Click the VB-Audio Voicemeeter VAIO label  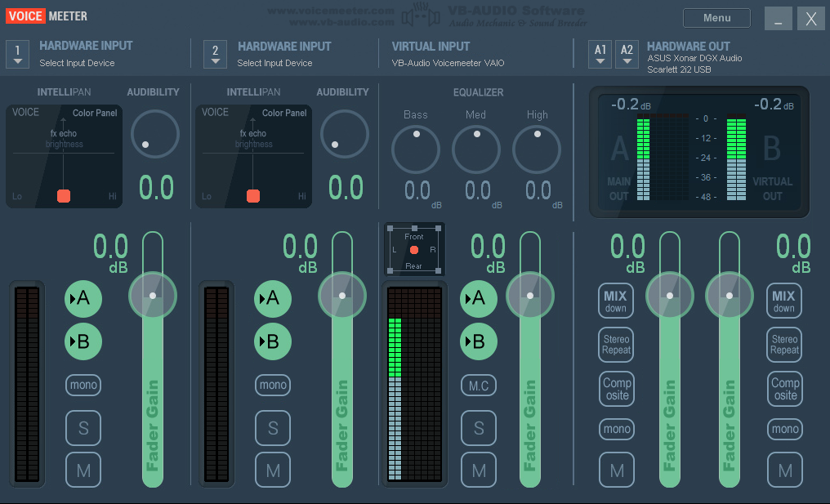tap(448, 63)
